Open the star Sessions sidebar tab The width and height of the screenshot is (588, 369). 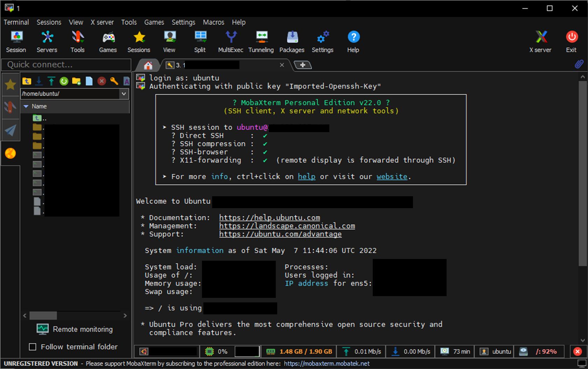(x=10, y=84)
